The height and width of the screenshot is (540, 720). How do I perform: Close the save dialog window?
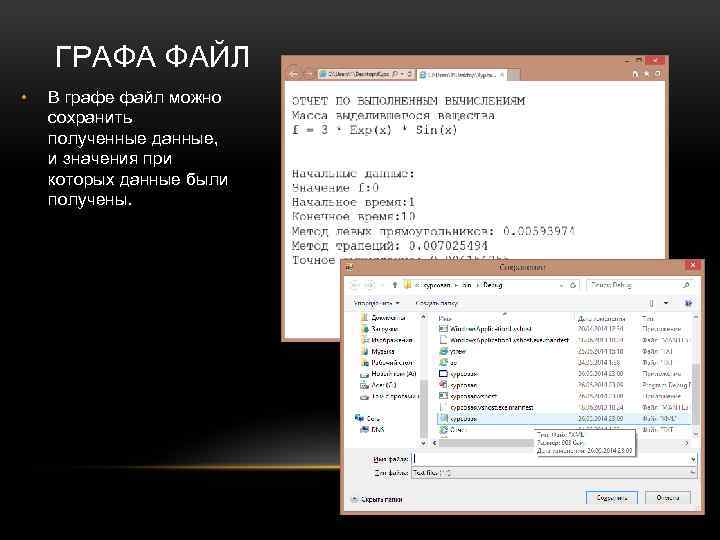pyautogui.click(x=692, y=265)
